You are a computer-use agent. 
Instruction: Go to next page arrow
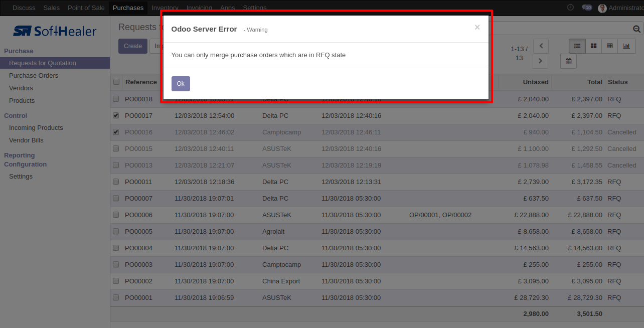541,61
